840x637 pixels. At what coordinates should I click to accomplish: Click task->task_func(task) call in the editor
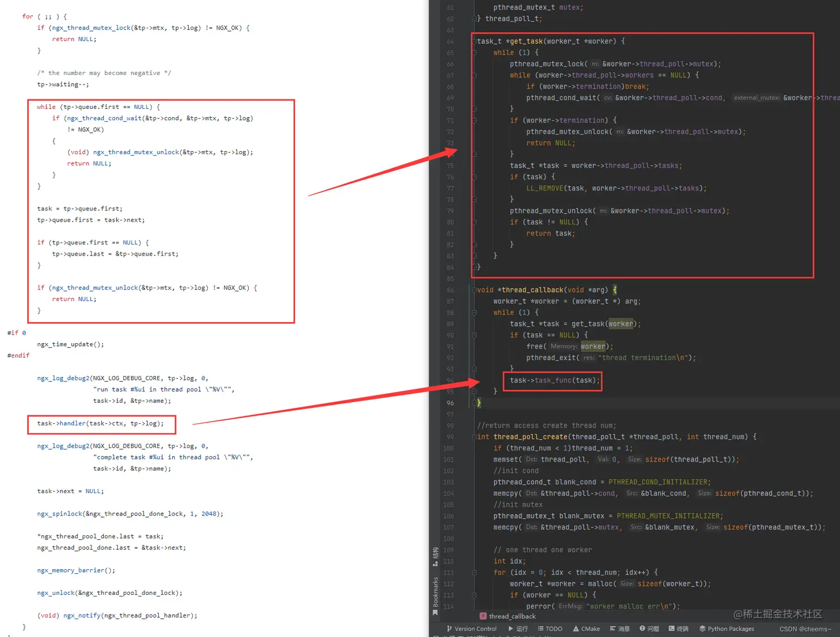point(555,380)
